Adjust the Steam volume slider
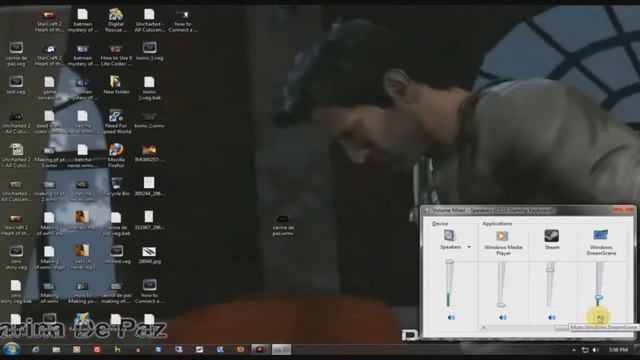640x360 pixels. tap(550, 269)
